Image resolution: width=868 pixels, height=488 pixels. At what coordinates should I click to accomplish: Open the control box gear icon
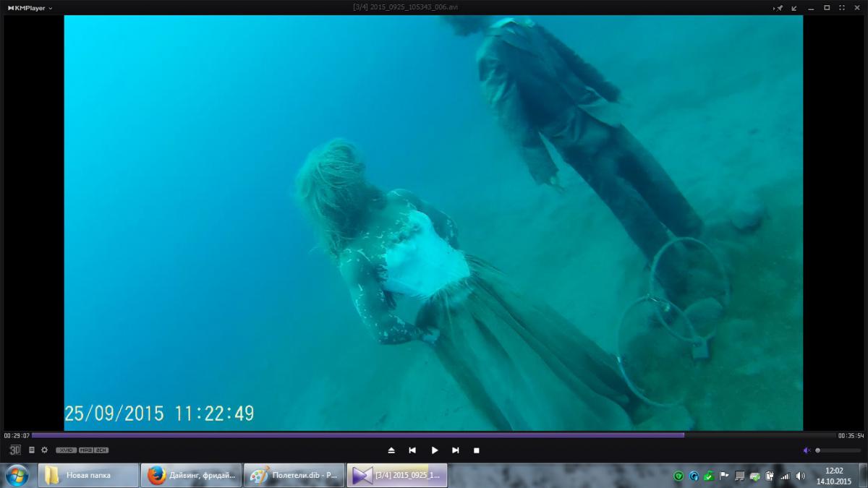[44, 450]
